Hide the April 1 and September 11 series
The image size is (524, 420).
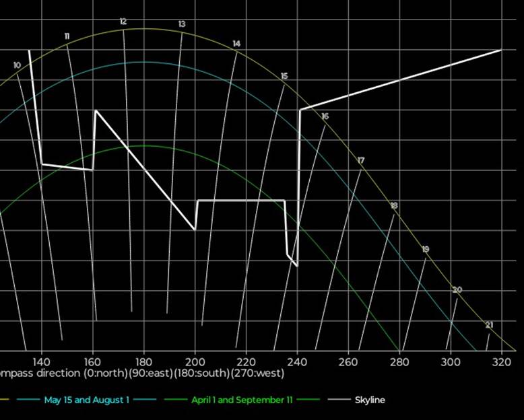tap(242, 400)
